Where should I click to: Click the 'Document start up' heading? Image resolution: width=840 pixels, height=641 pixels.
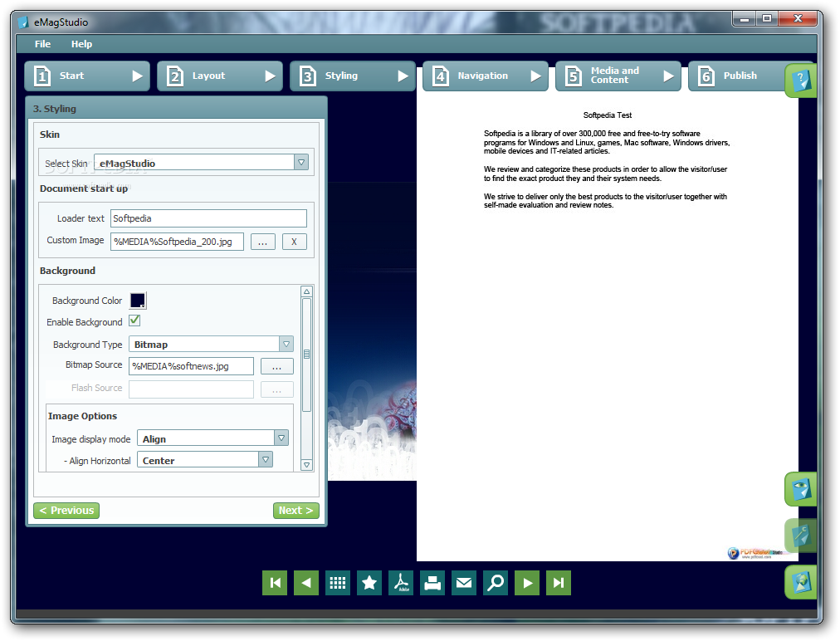(84, 188)
